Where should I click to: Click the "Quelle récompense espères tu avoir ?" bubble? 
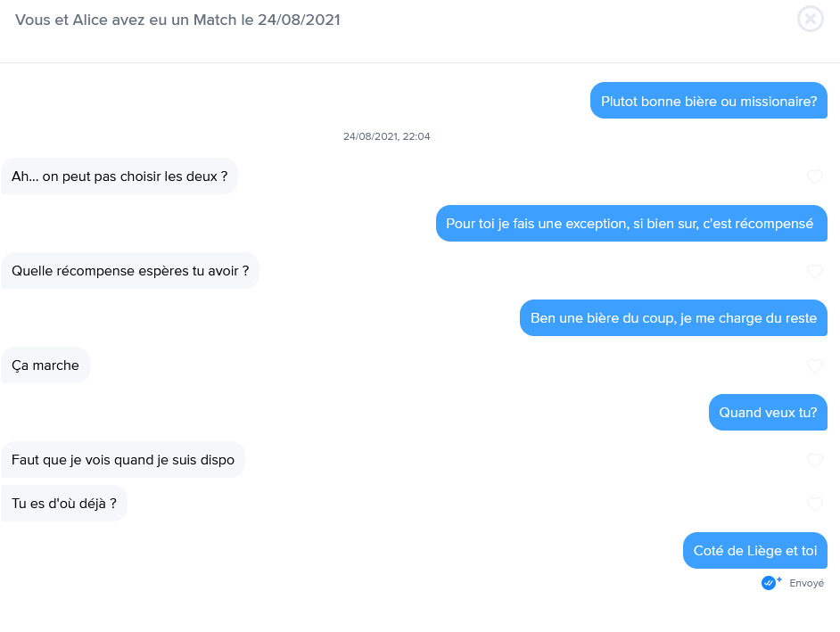click(130, 270)
